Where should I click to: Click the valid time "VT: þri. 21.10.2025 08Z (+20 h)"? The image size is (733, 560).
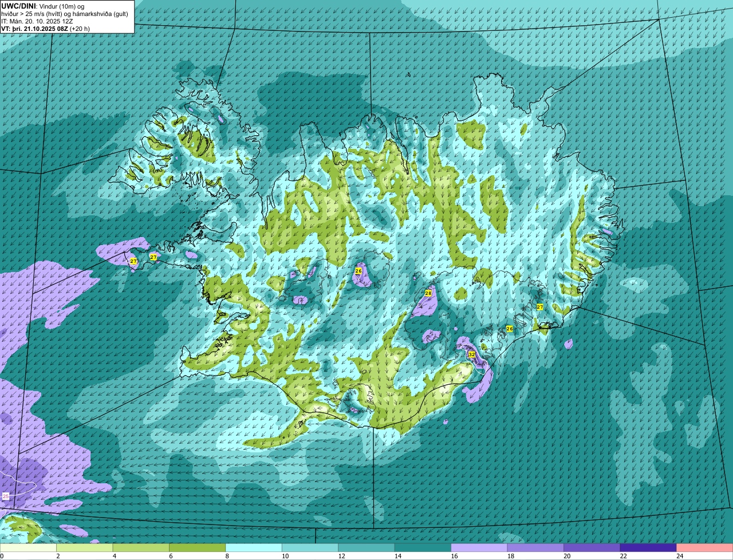coord(45,29)
